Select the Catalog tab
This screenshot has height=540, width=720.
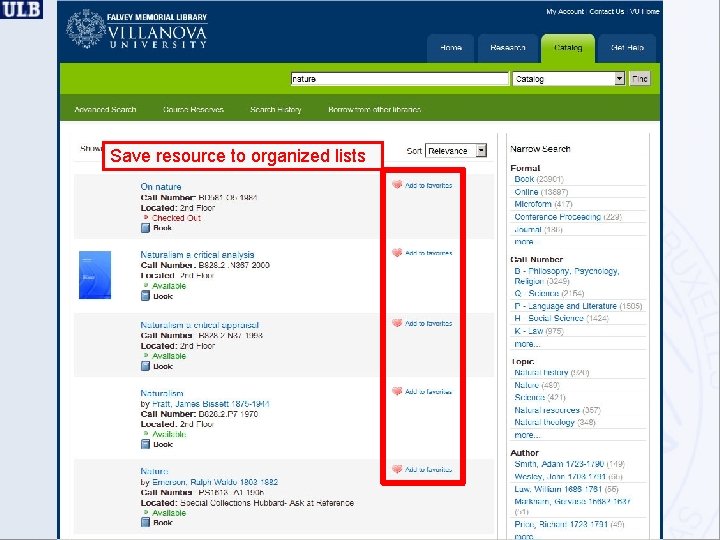(x=568, y=48)
